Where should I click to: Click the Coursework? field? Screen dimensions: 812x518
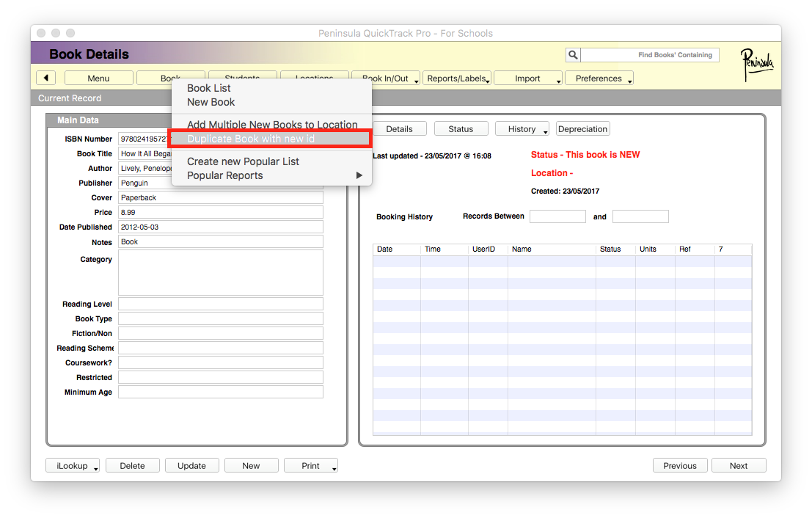coord(221,362)
